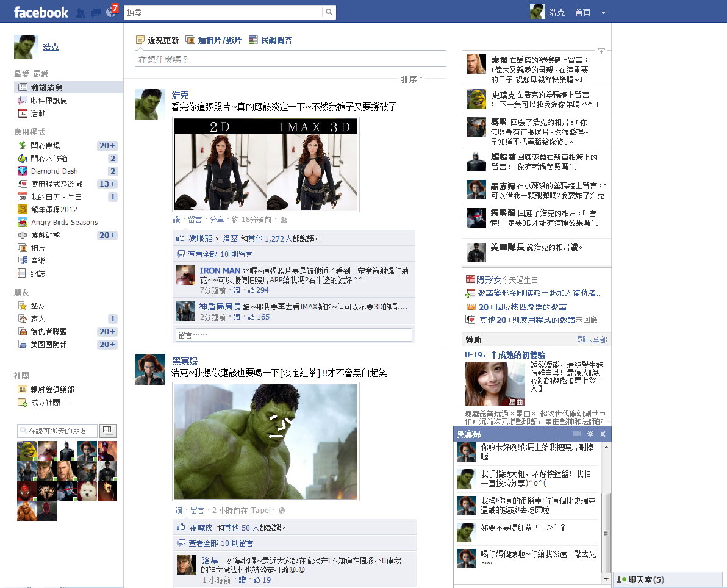The image size is (727, 588).
Task: Click the 我的日曆 calendar icon
Action: click(x=22, y=196)
